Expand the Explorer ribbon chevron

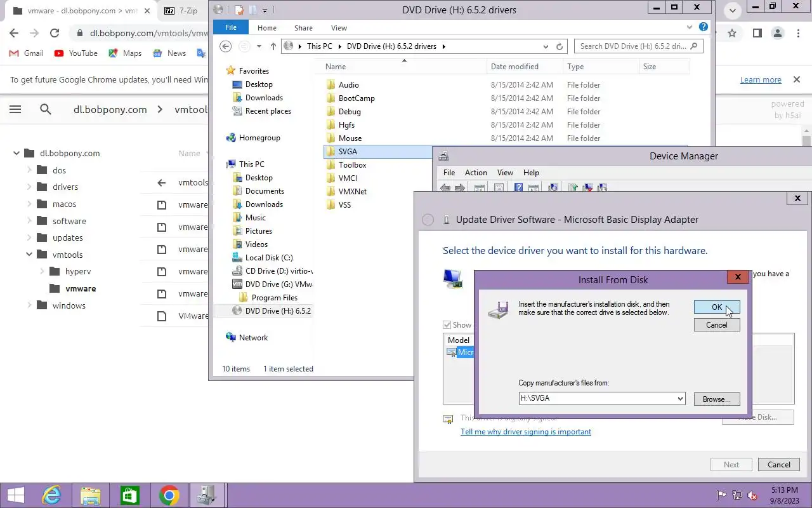pos(690,28)
